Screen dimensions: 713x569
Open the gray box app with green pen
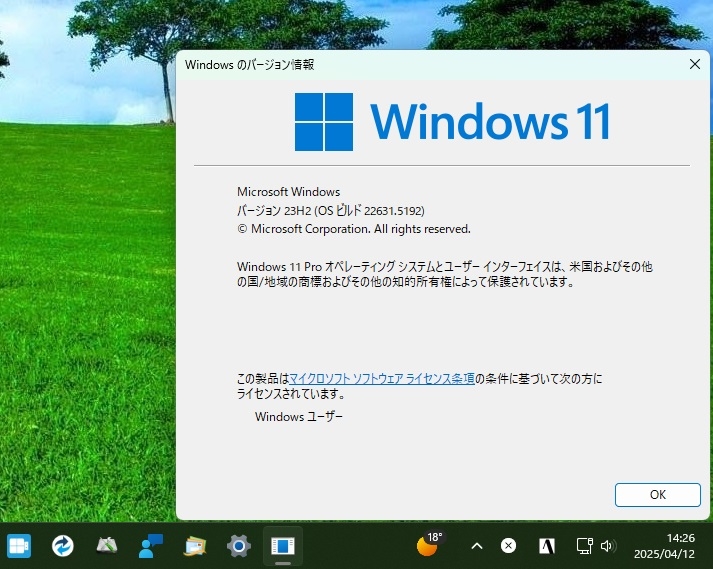(107, 545)
